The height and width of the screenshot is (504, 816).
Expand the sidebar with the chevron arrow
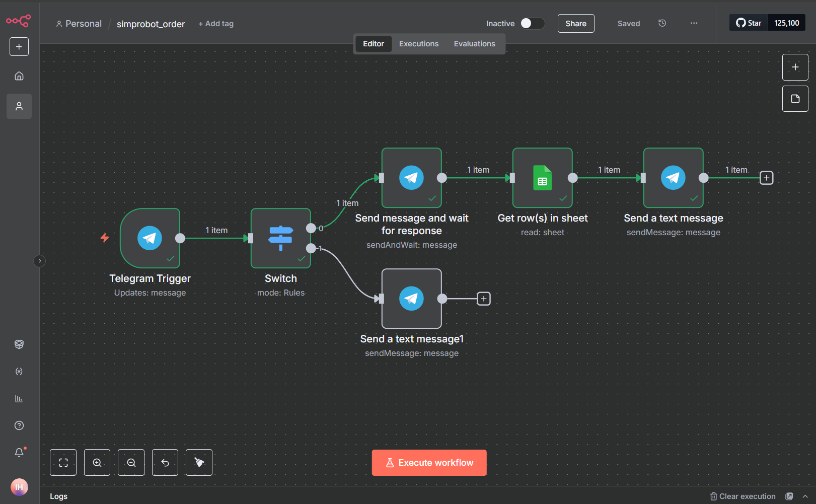click(x=39, y=261)
